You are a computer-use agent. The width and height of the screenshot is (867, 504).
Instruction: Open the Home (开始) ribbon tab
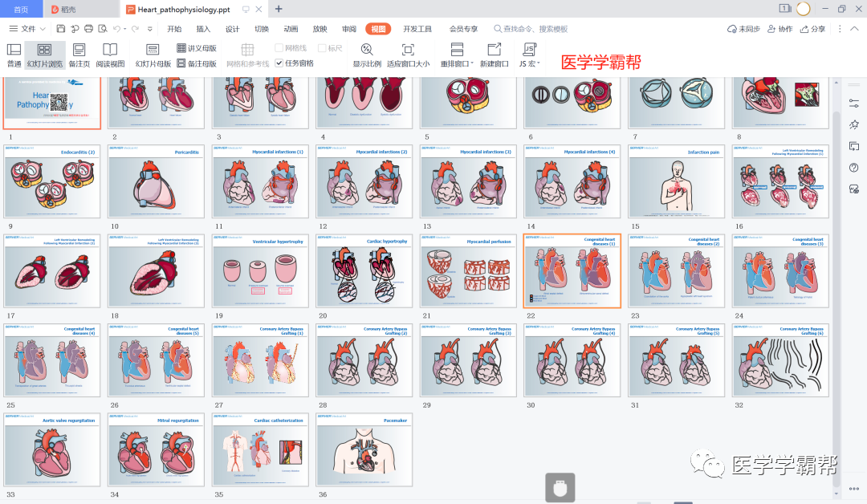(x=174, y=29)
